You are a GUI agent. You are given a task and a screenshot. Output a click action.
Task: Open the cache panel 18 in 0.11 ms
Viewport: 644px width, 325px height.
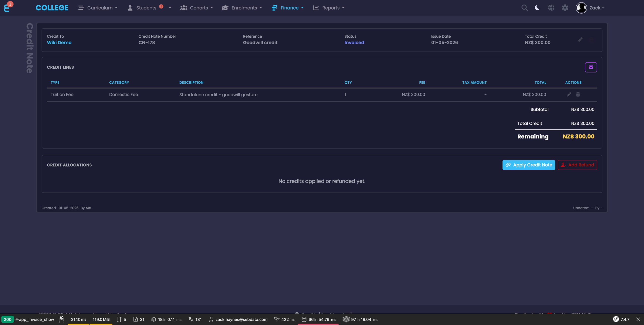166,319
